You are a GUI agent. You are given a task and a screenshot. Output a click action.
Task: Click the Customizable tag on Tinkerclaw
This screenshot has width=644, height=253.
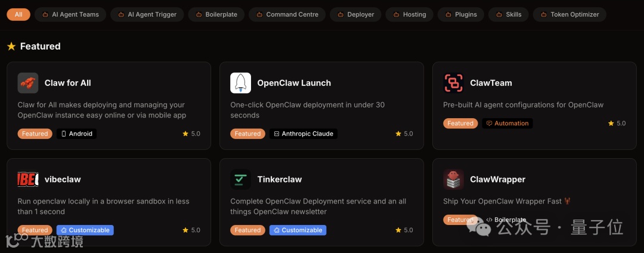click(x=298, y=230)
